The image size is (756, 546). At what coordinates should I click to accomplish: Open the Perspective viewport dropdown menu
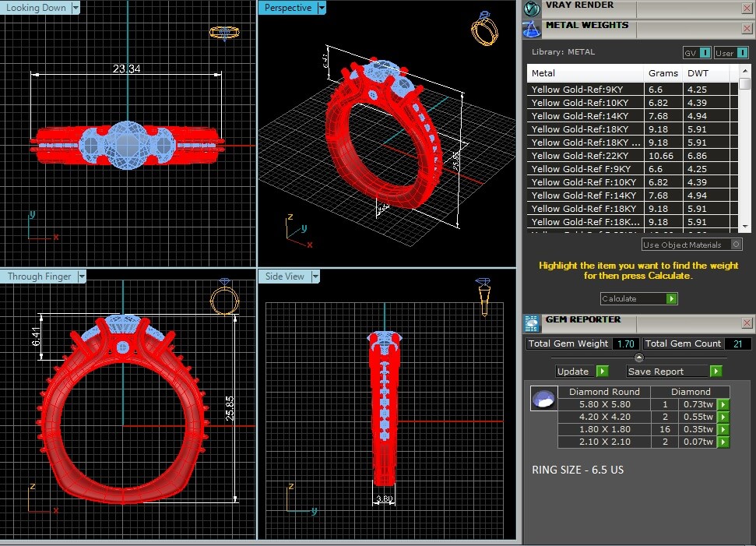click(x=322, y=8)
